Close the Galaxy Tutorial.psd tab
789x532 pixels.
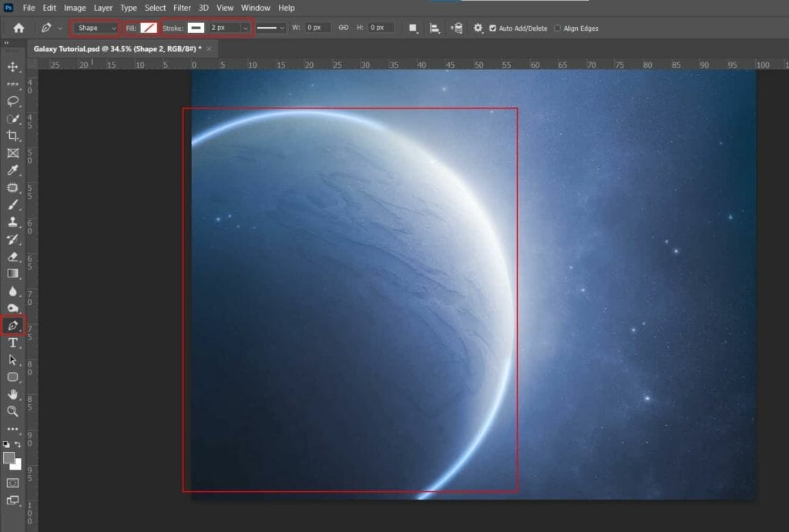pyautogui.click(x=209, y=49)
